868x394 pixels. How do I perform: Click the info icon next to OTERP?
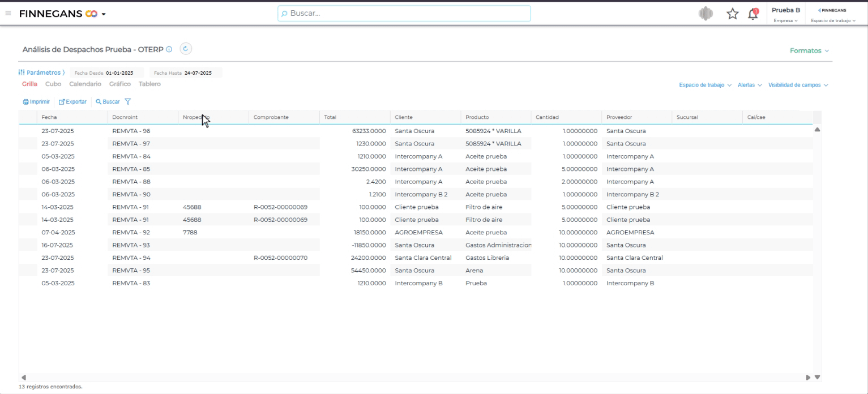click(x=169, y=50)
